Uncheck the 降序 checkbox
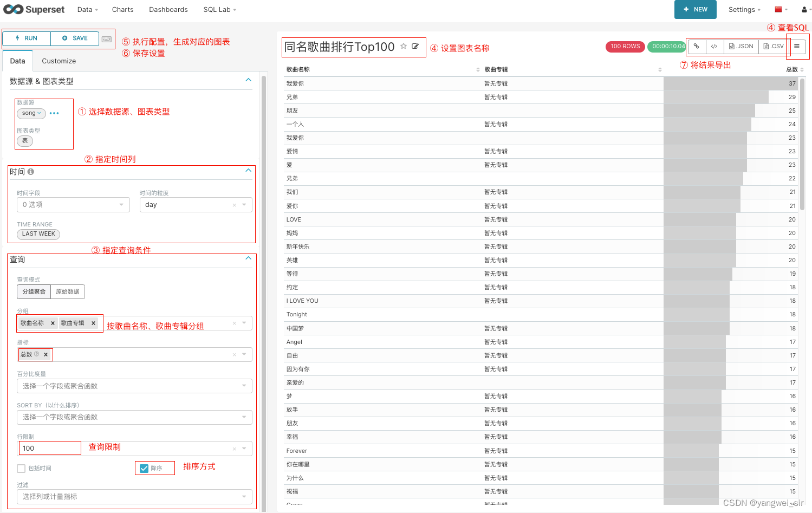This screenshot has width=812, height=513. (144, 469)
